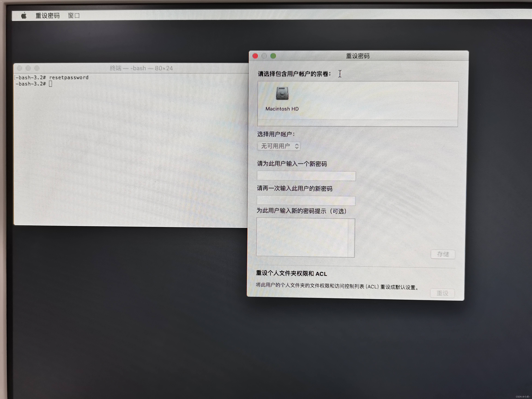Click the password hint text area
This screenshot has width=532, height=399.
tap(305, 238)
